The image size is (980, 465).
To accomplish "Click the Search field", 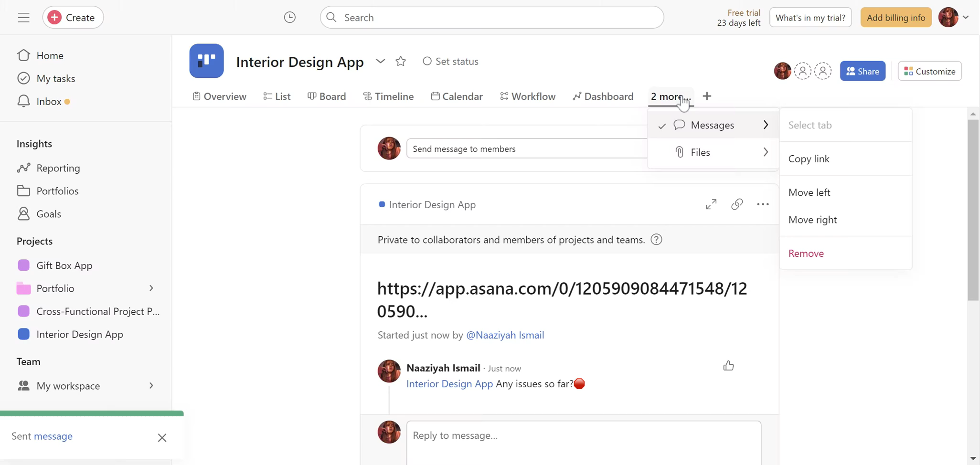I will 491,17.
